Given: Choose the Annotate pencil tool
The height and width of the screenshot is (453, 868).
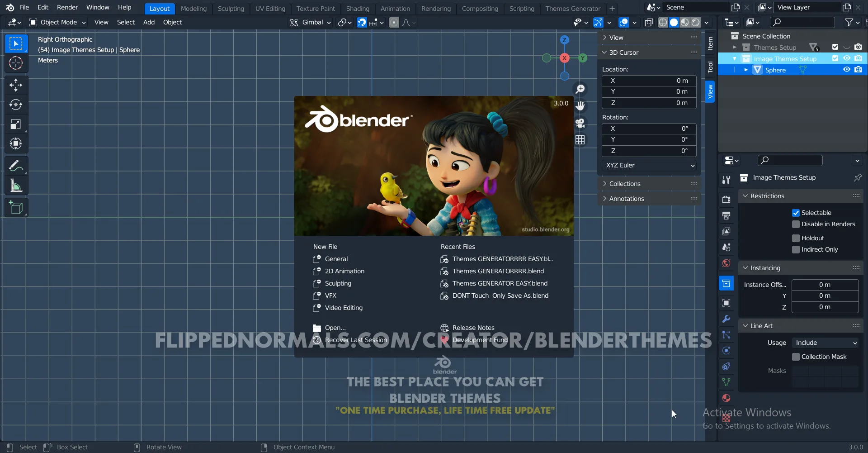Looking at the screenshot, I should (x=16, y=166).
